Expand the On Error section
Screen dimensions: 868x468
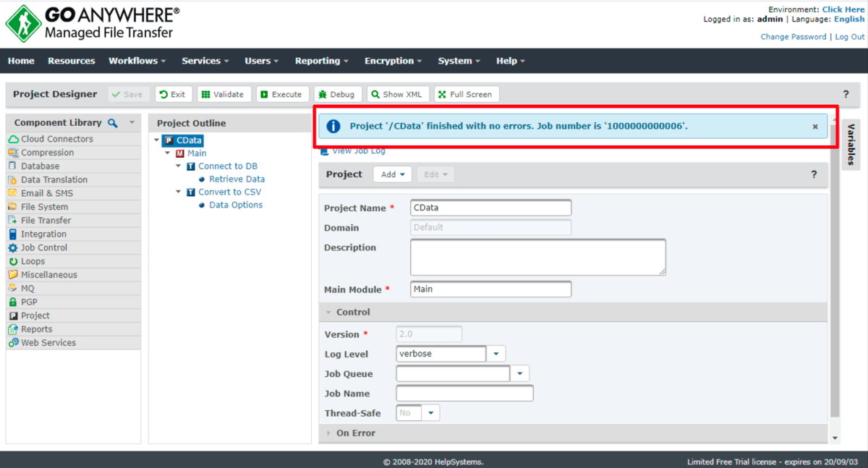coord(328,433)
